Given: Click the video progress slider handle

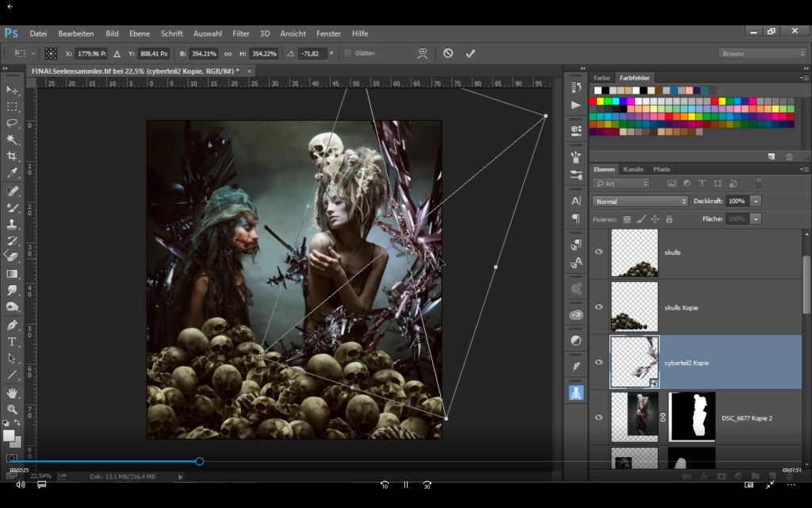Looking at the screenshot, I should tap(200, 461).
